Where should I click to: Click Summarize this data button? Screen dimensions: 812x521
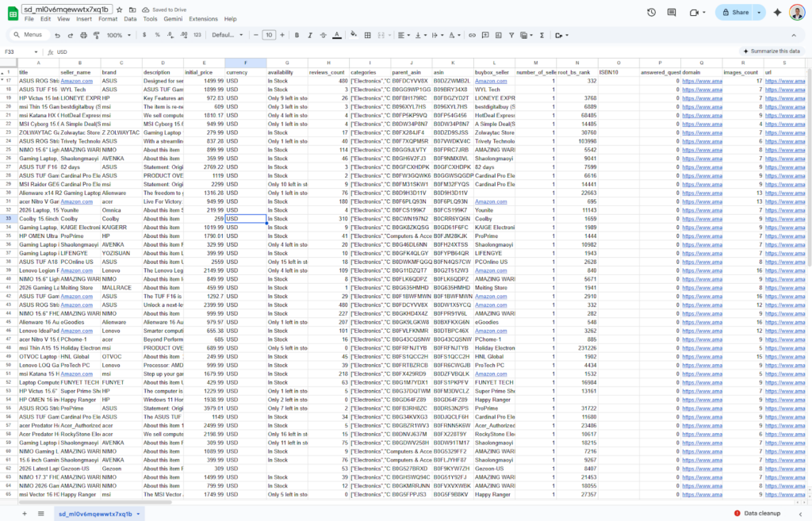coord(772,52)
